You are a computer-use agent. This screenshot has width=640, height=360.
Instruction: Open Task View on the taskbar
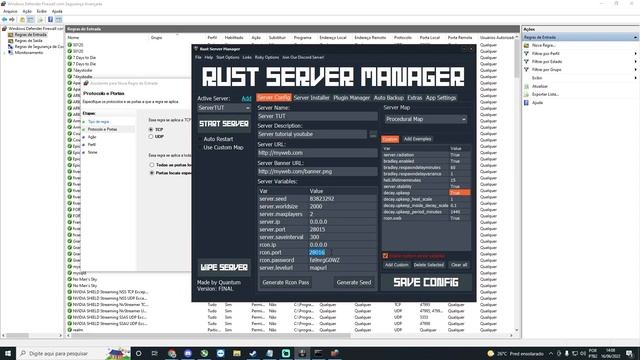point(155,353)
